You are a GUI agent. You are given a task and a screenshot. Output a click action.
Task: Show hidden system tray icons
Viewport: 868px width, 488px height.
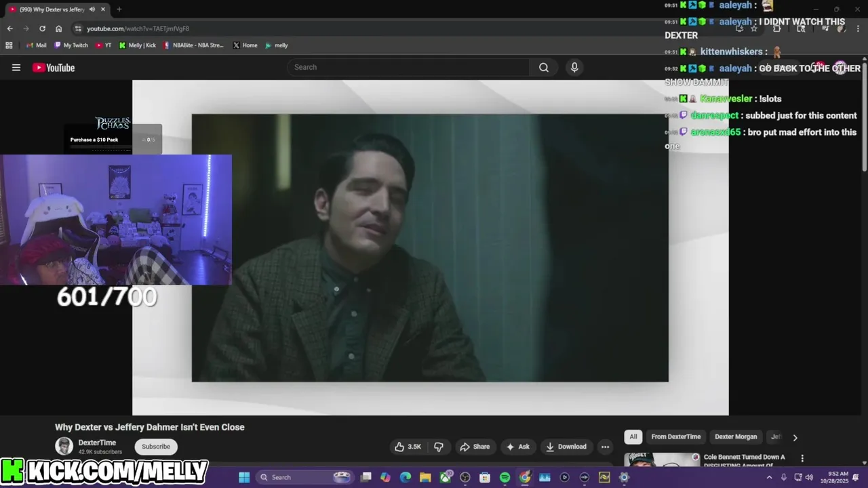point(769,477)
